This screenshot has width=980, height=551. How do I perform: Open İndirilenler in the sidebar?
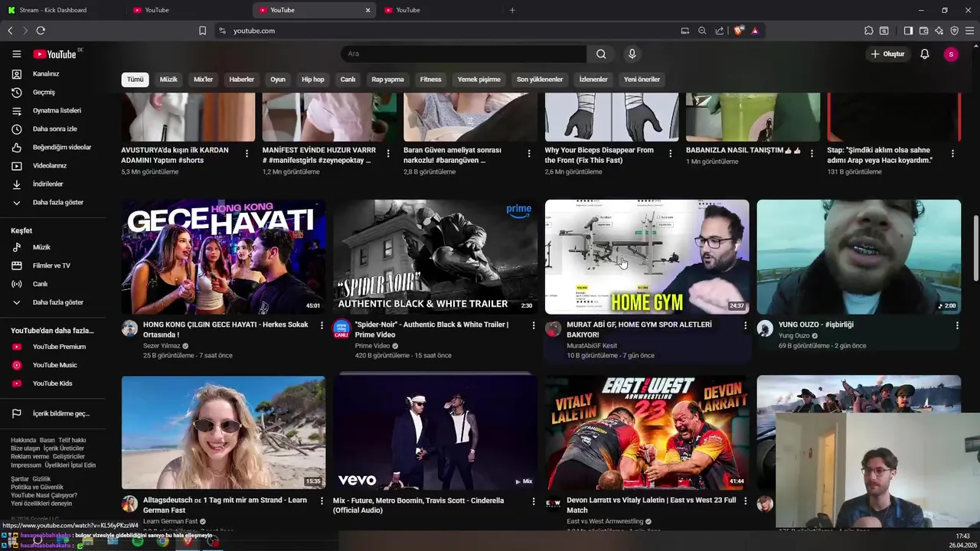point(54,184)
